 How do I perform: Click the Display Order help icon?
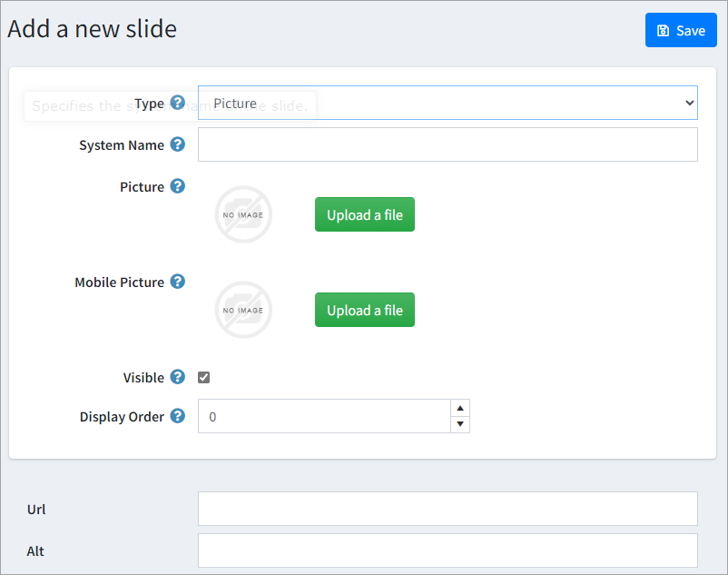coord(178,416)
